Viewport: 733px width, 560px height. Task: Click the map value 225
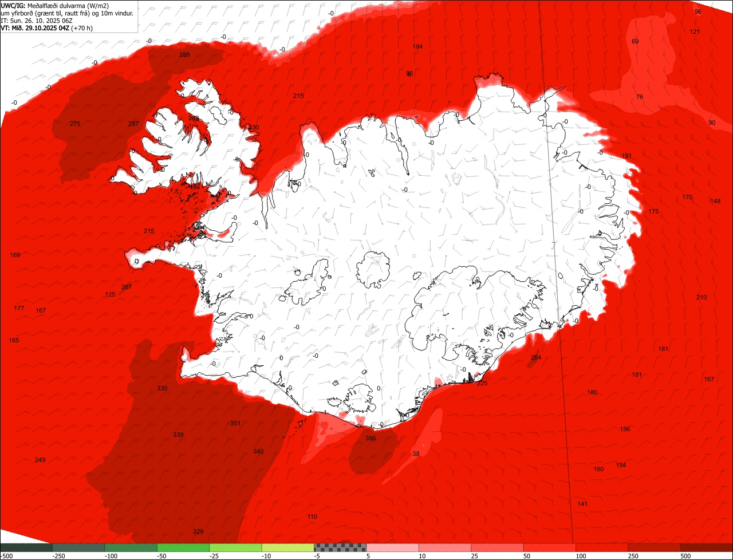click(482, 384)
